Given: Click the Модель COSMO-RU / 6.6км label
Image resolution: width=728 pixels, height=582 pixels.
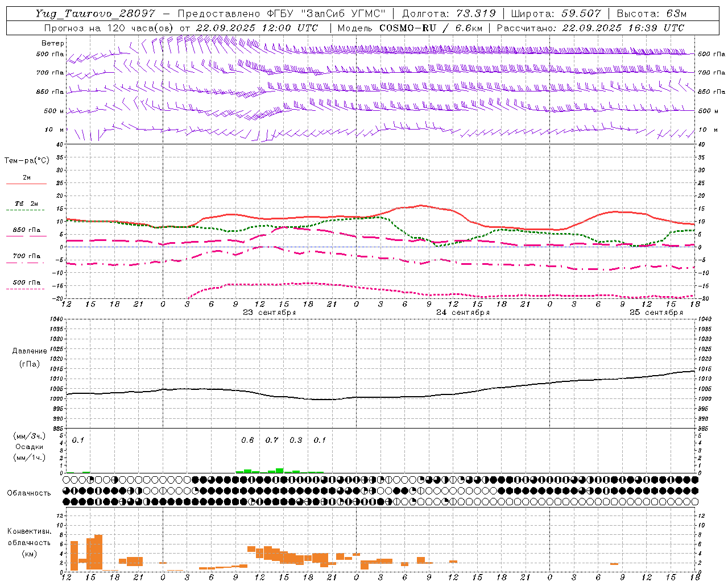Looking at the screenshot, I should (x=409, y=28).
